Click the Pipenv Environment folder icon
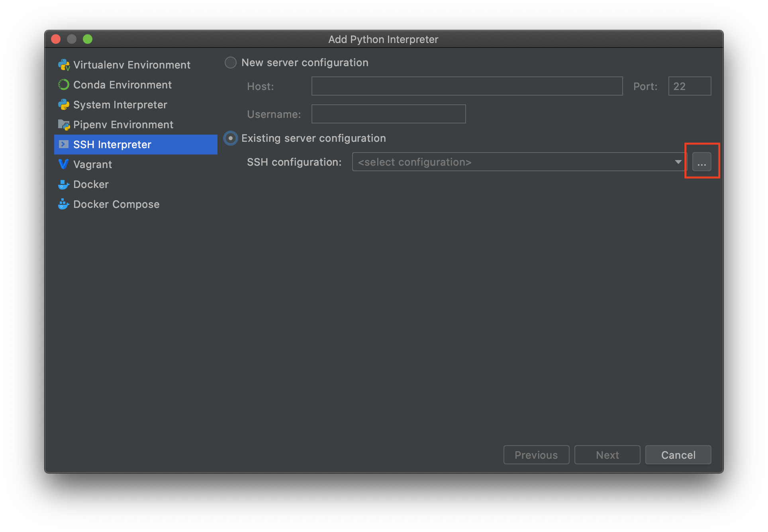 (x=64, y=125)
